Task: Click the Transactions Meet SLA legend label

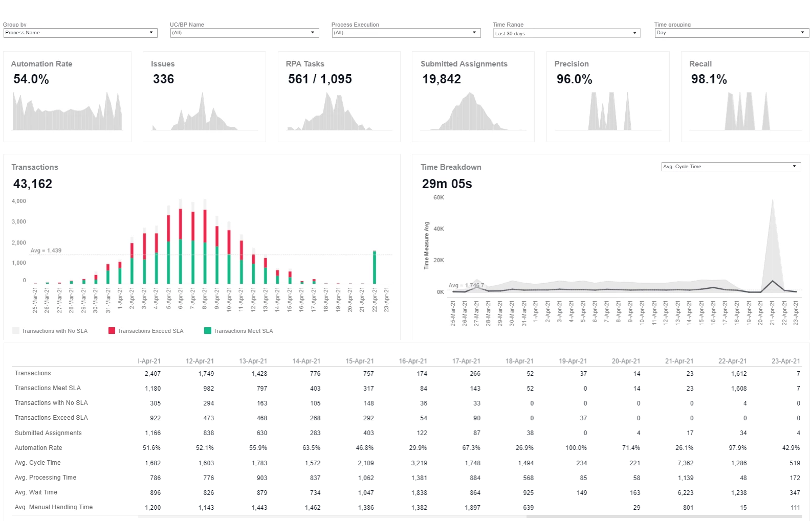Action: point(243,331)
